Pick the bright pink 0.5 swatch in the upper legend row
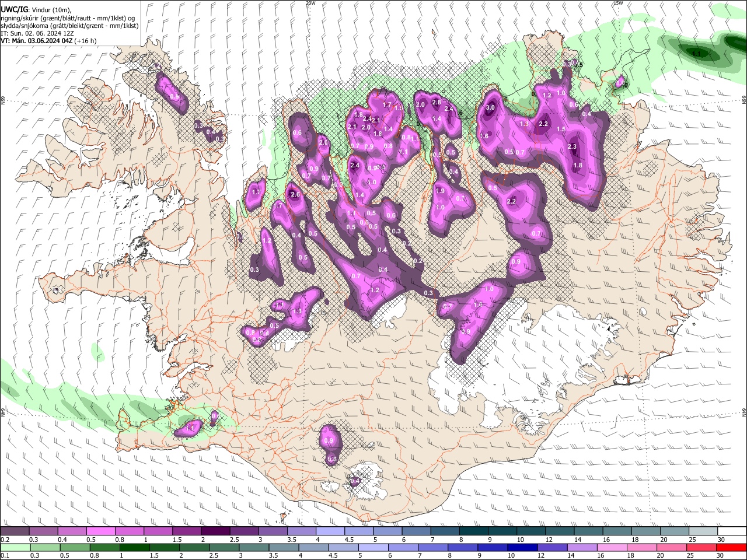747x560 pixels. tap(100, 531)
